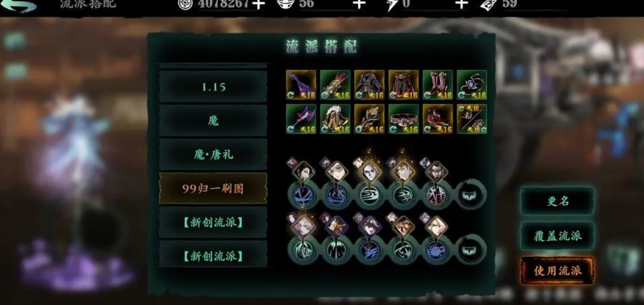Select the 99归一刷图 build preset

(213, 189)
